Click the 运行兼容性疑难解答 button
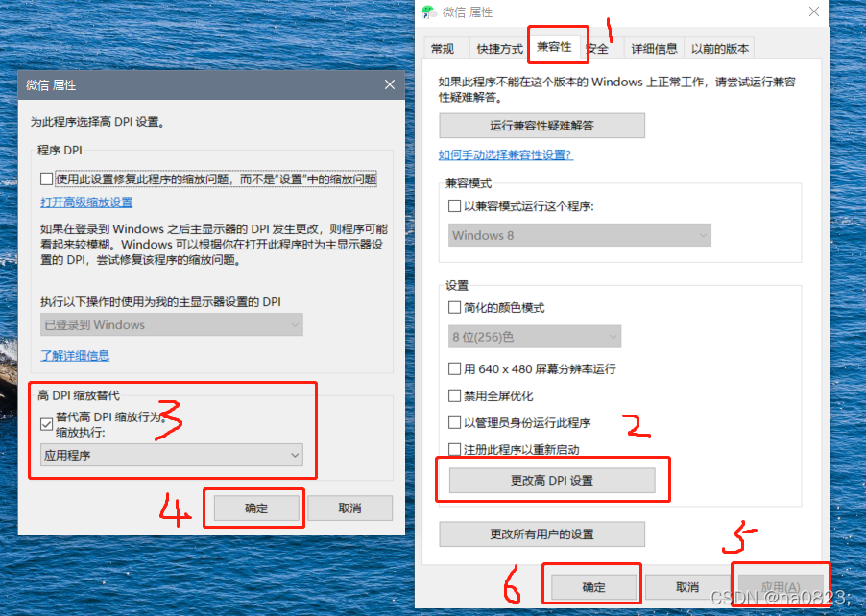This screenshot has height=616, width=866. click(x=541, y=126)
